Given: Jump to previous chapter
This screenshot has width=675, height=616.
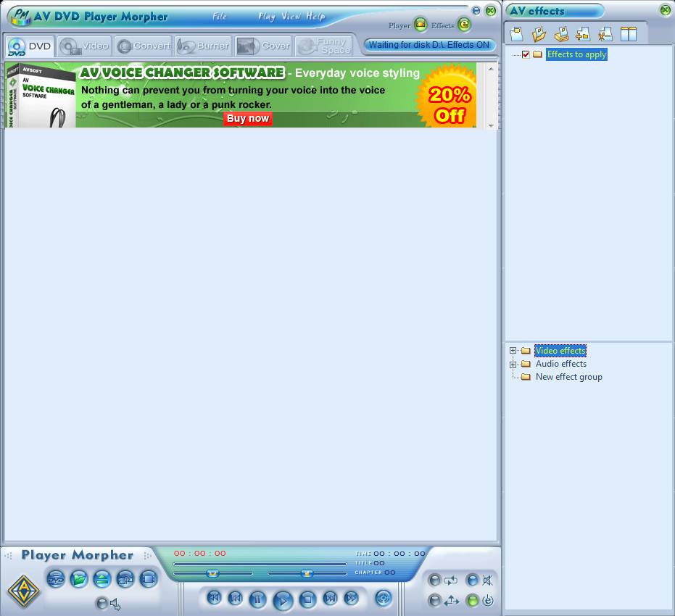Looking at the screenshot, I should 235,597.
